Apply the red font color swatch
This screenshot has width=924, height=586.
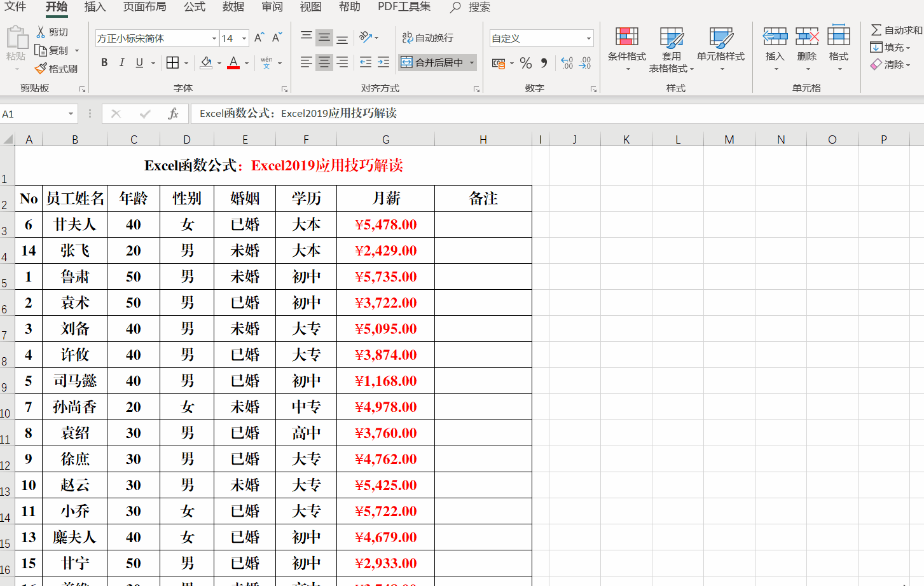pos(233,62)
